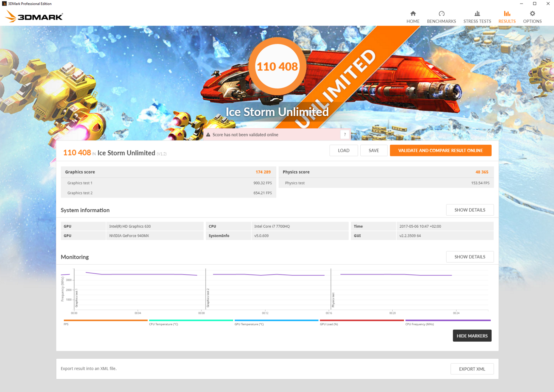Click the large 110 408 score circle
Image resolution: width=554 pixels, height=392 pixels.
pyautogui.click(x=277, y=66)
